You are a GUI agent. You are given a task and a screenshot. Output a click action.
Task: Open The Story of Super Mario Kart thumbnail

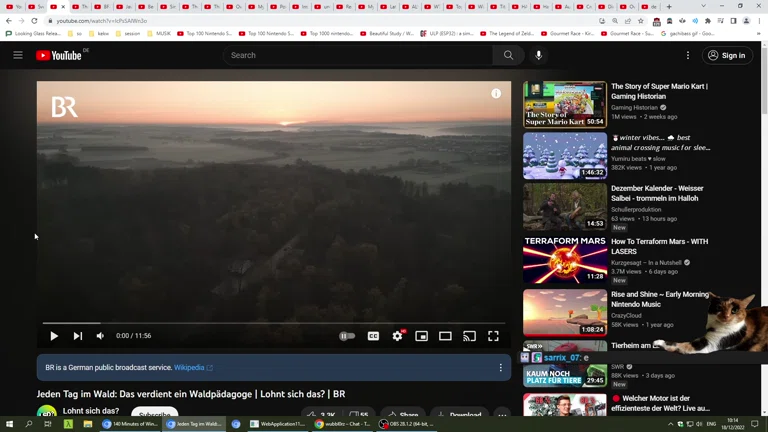(565, 104)
